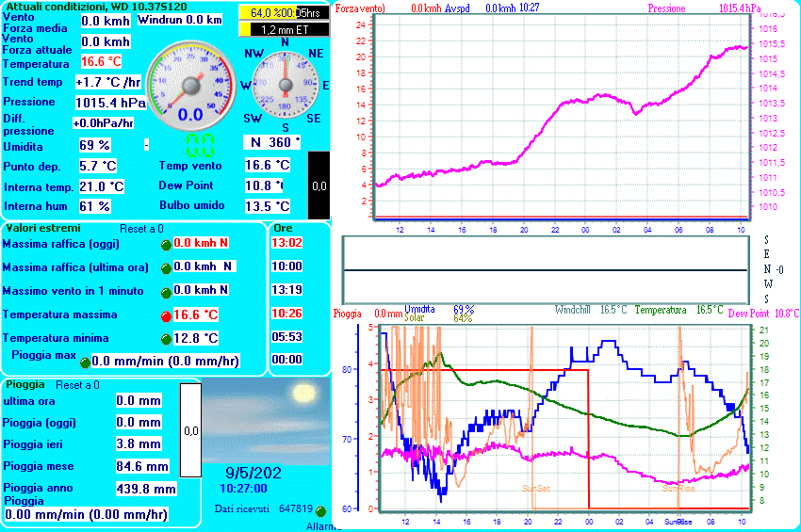Select the 3.8 mm Pioggia ieri value

pyautogui.click(x=139, y=443)
